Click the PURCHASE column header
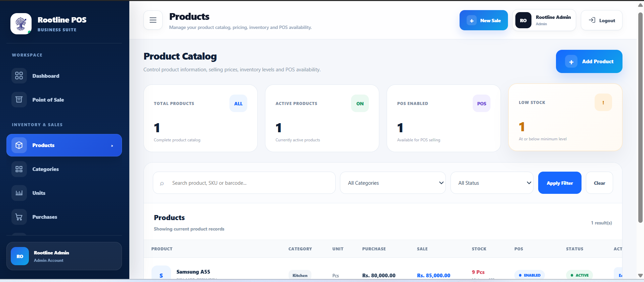The image size is (644, 282). tap(374, 249)
